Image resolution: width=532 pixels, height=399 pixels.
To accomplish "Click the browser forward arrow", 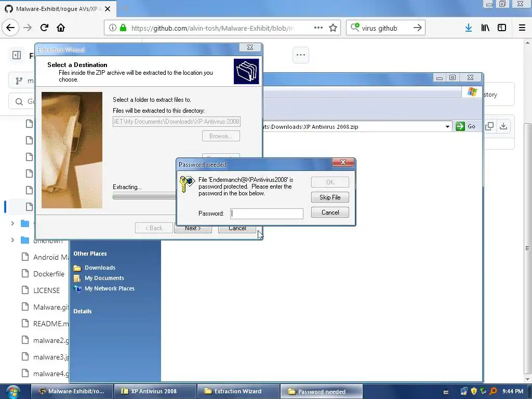I will pyautogui.click(x=28, y=28).
